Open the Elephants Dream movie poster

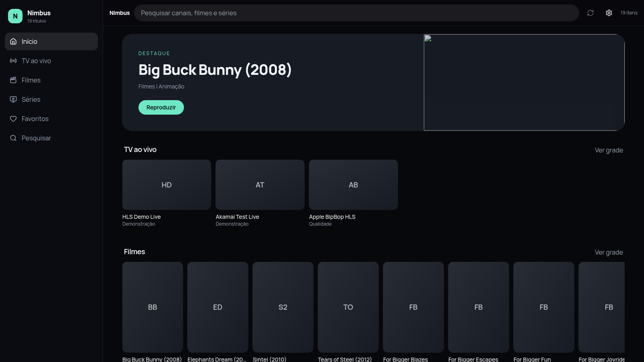coord(218,307)
